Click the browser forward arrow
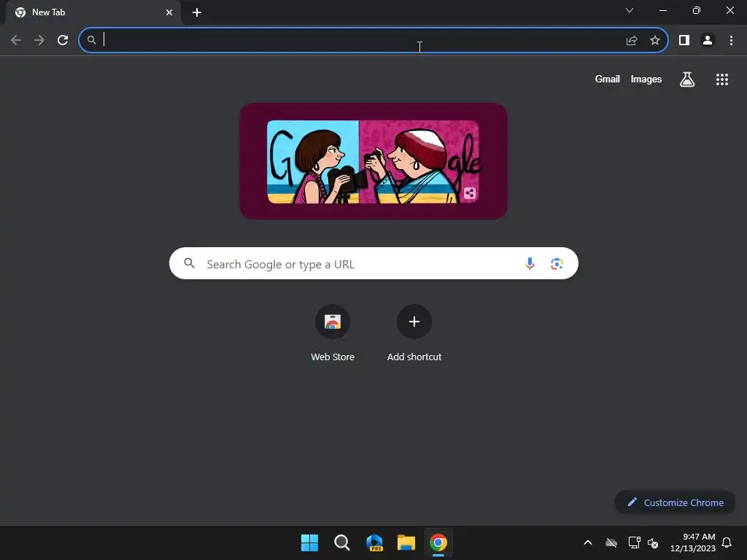The width and height of the screenshot is (747, 560). tap(39, 40)
